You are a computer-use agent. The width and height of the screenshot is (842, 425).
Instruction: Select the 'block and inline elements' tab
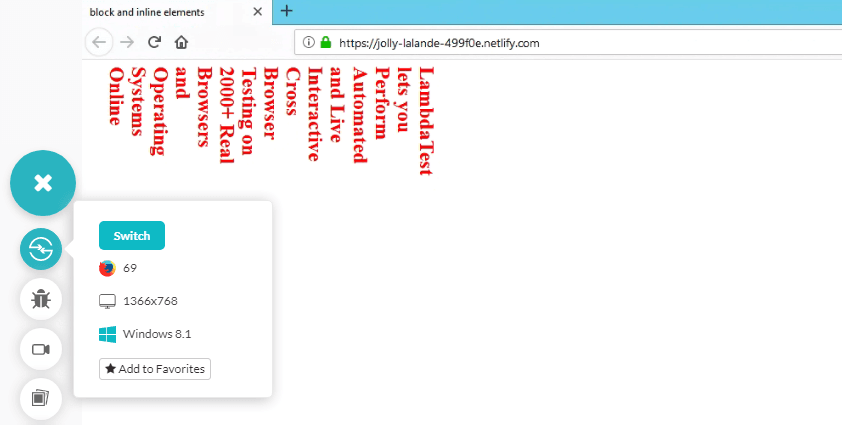click(177, 12)
